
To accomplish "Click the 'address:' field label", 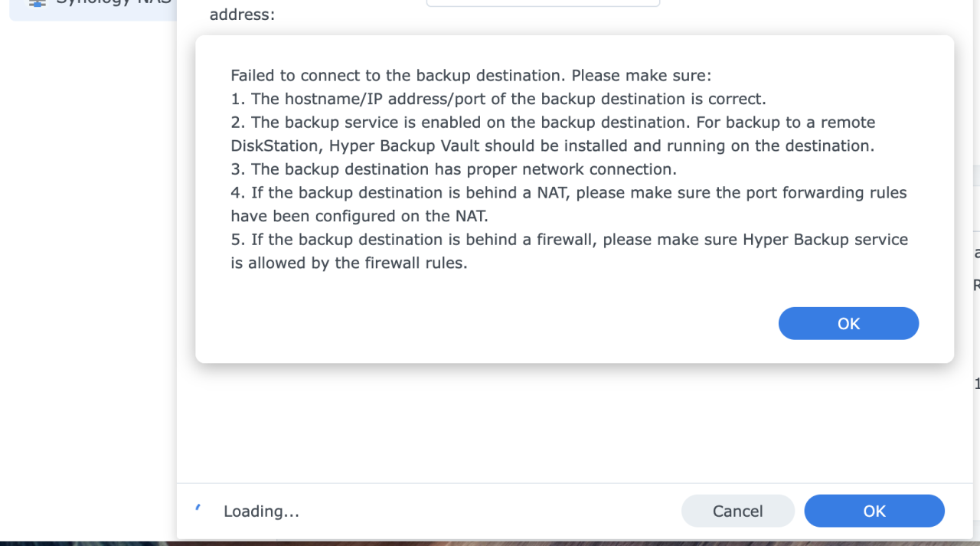I will pyautogui.click(x=242, y=14).
